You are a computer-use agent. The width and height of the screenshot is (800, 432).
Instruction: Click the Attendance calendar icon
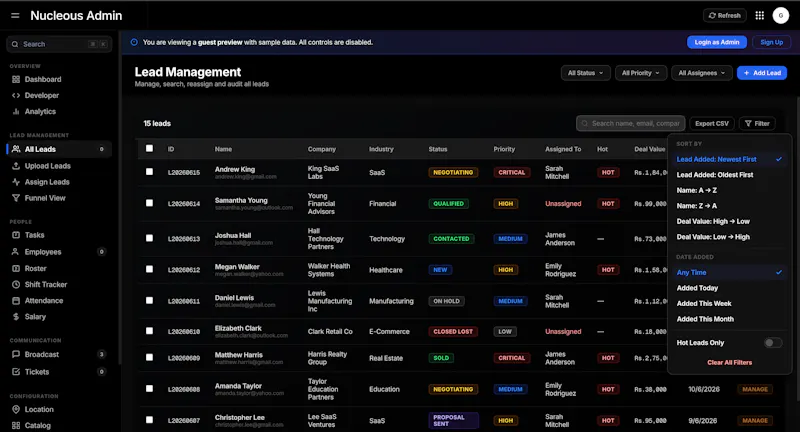pos(16,301)
